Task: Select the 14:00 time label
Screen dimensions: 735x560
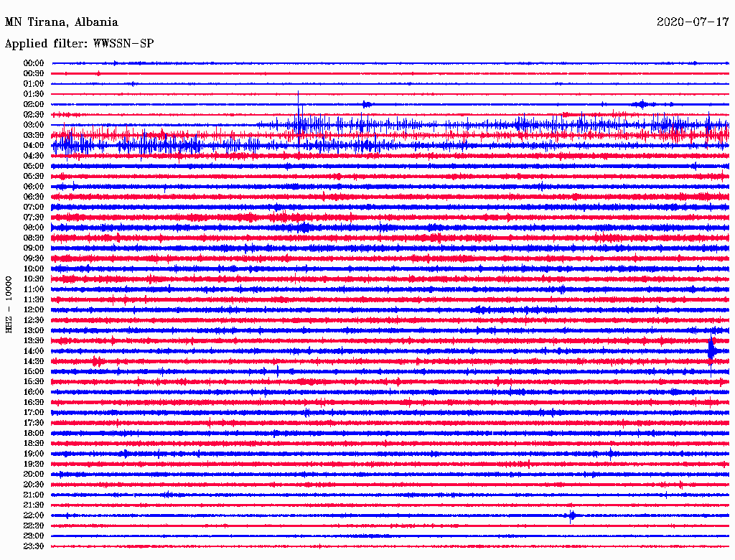Action: [x=34, y=351]
